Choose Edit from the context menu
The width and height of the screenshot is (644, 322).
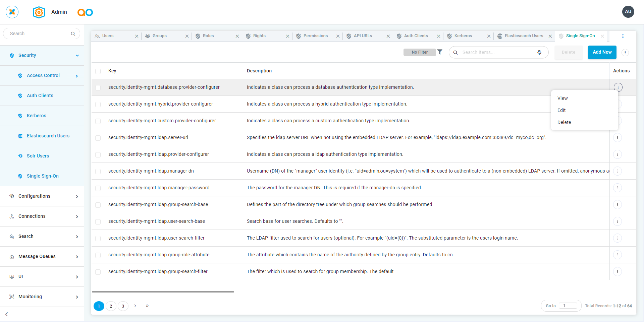pos(561,110)
